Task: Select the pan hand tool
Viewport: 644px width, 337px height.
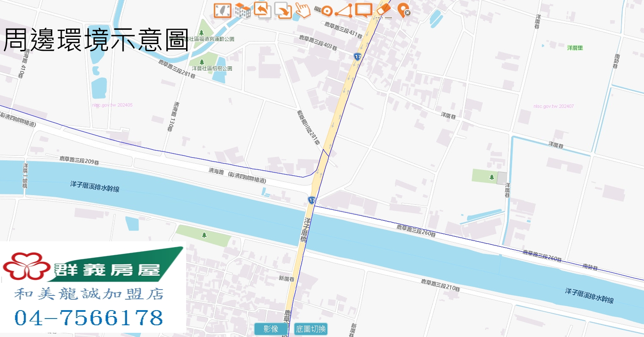Action: click(x=302, y=10)
